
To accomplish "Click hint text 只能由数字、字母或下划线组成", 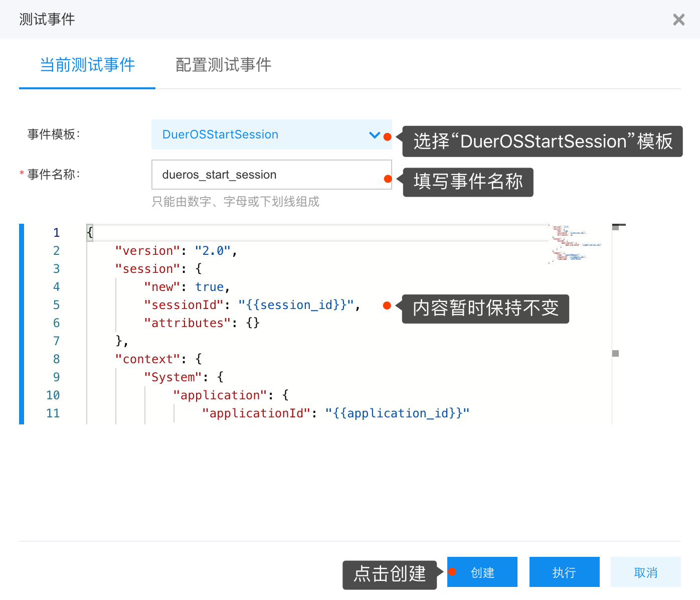I will coord(235,202).
